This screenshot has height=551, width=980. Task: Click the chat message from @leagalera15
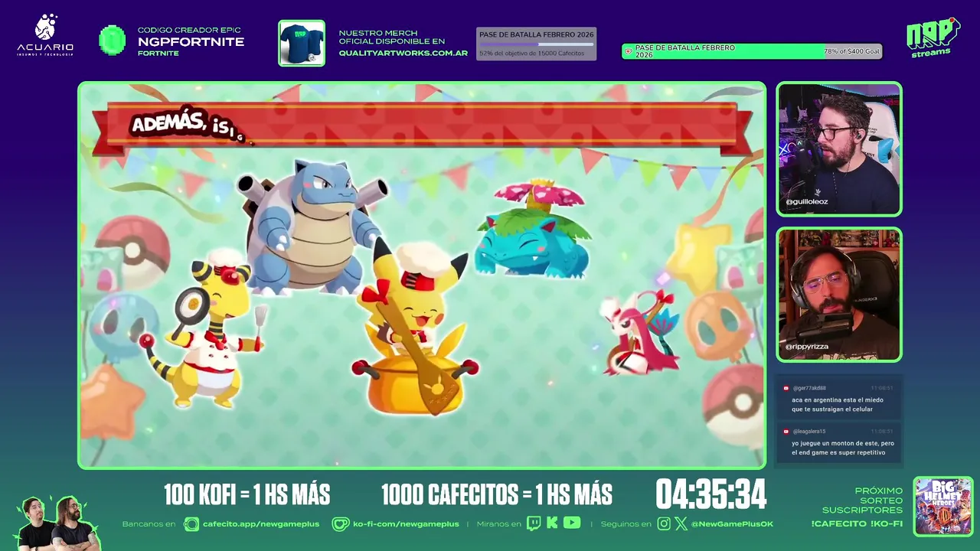[x=839, y=442]
